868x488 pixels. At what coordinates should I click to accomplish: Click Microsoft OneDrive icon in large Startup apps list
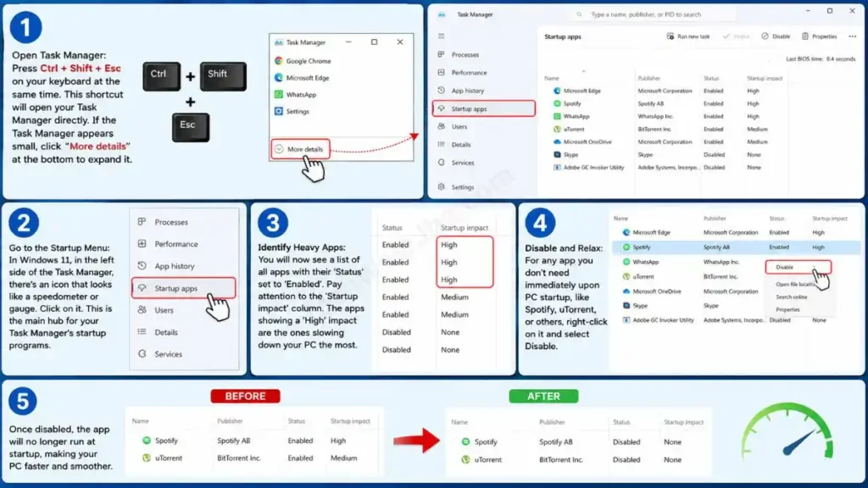[x=557, y=141]
